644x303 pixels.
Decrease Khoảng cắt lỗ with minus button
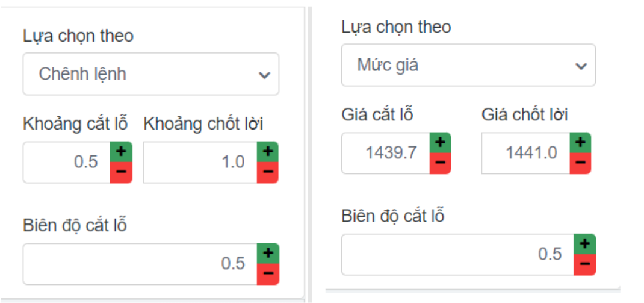(121, 172)
